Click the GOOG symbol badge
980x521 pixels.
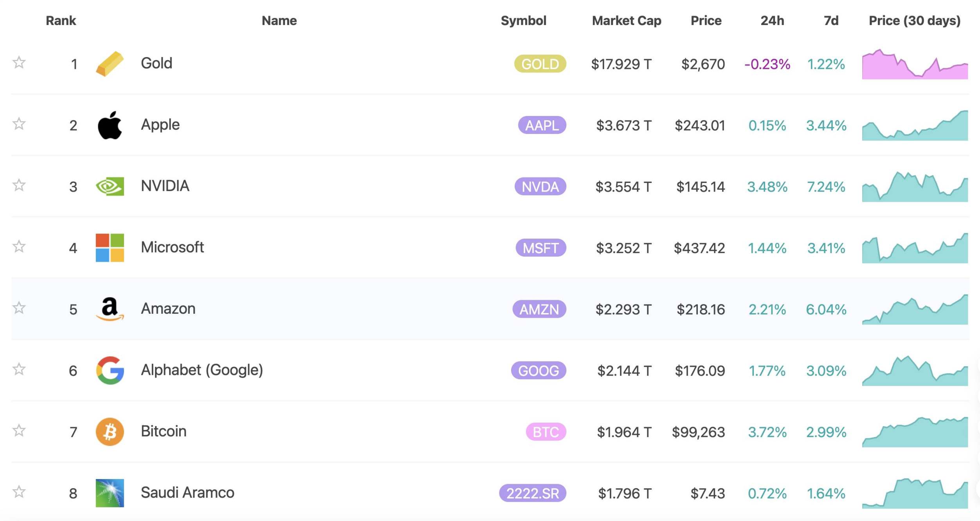click(x=539, y=371)
